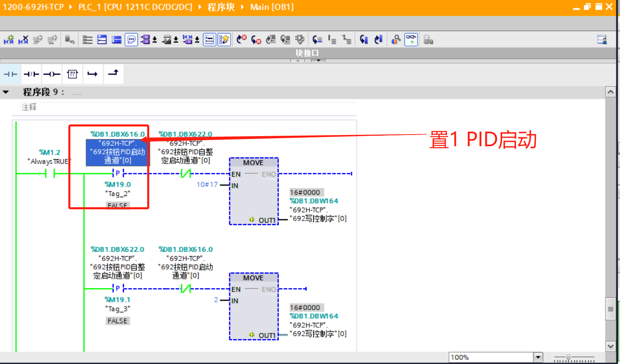Open the absolute/symbolic operands dropdown arrow
620x364 pixels.
[155, 40]
